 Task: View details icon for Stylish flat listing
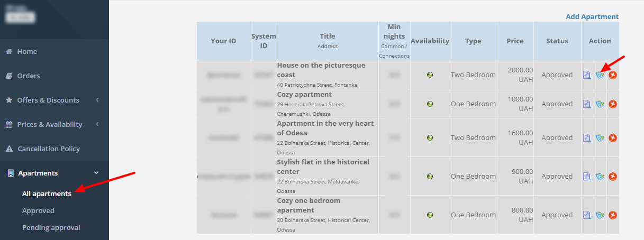point(587,177)
